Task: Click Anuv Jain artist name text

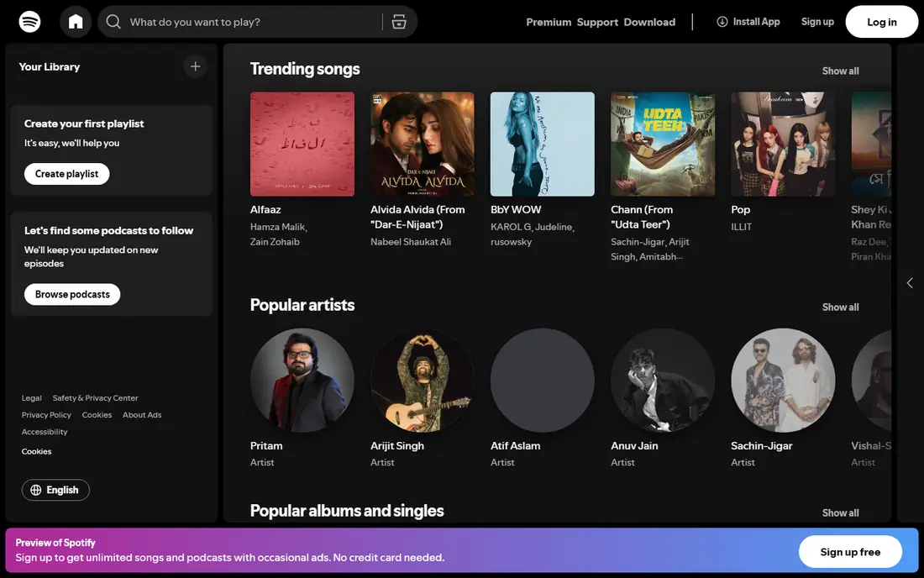Action: [634, 446]
